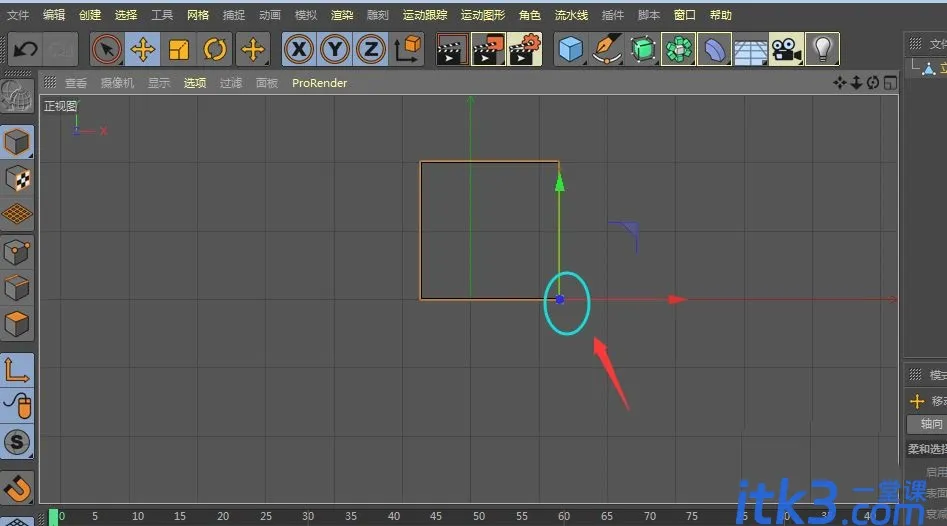Open the 创建 menu
Screen dimensions: 947x526
pos(90,15)
